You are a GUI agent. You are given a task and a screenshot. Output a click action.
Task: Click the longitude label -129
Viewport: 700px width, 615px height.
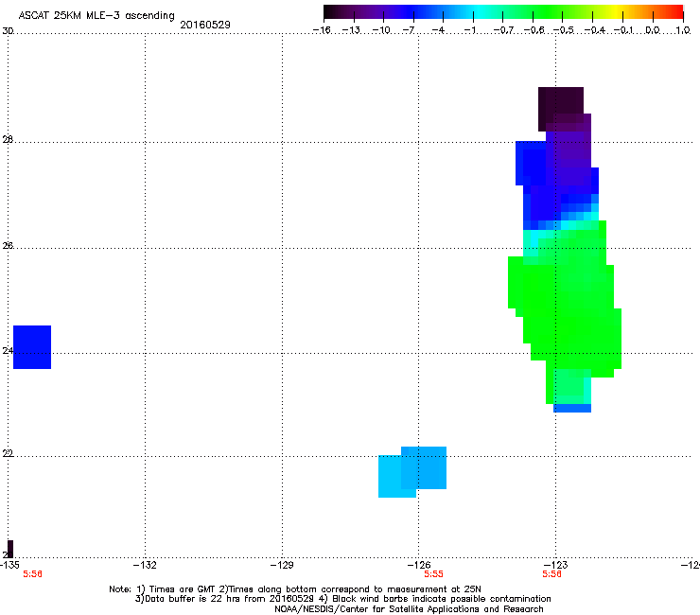[x=282, y=565]
